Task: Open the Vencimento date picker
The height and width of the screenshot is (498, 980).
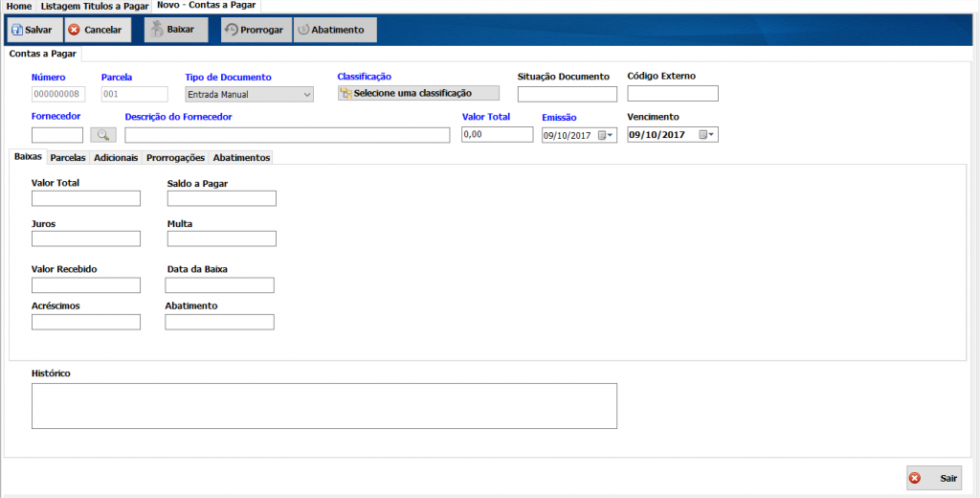Action: (706, 135)
